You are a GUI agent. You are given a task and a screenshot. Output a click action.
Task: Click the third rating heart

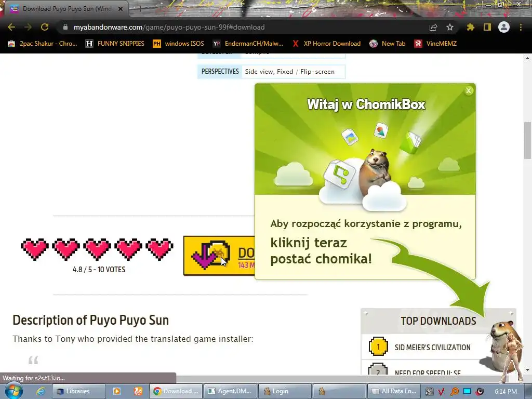click(x=97, y=249)
